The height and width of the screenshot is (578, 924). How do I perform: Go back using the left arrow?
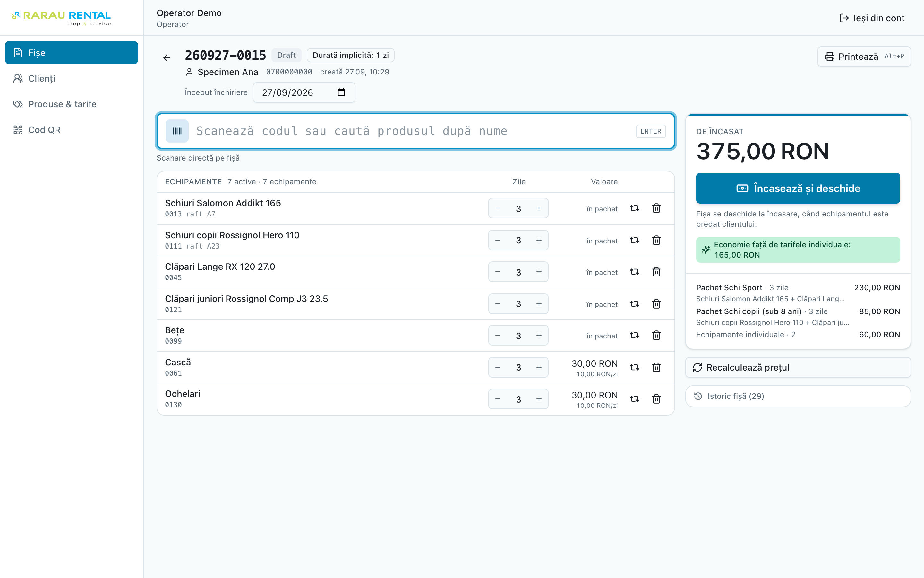(x=167, y=58)
